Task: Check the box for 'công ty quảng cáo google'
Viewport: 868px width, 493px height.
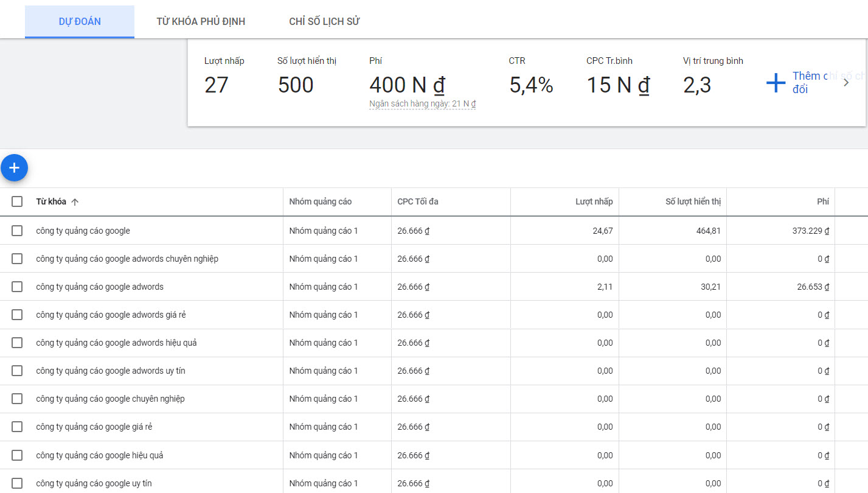Action: [x=17, y=231]
